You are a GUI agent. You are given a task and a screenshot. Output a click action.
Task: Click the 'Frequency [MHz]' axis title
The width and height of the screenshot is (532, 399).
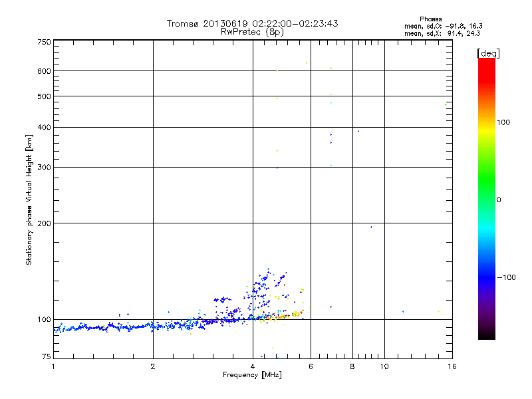point(252,375)
